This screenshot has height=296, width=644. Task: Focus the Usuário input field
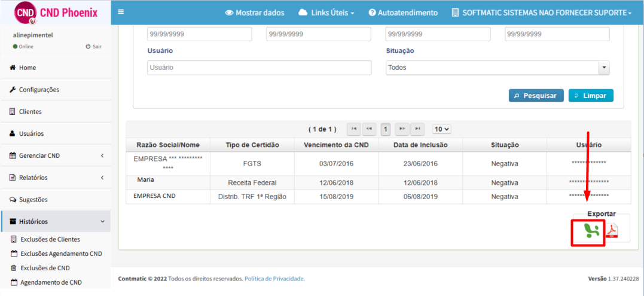tap(259, 68)
